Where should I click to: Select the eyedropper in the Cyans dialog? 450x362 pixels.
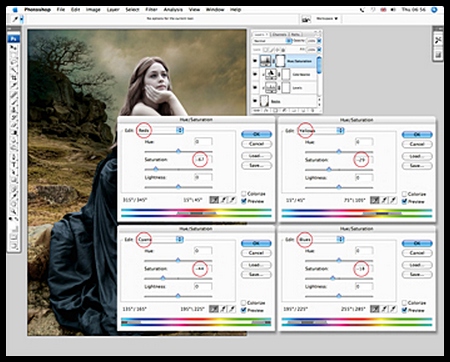[x=214, y=309]
